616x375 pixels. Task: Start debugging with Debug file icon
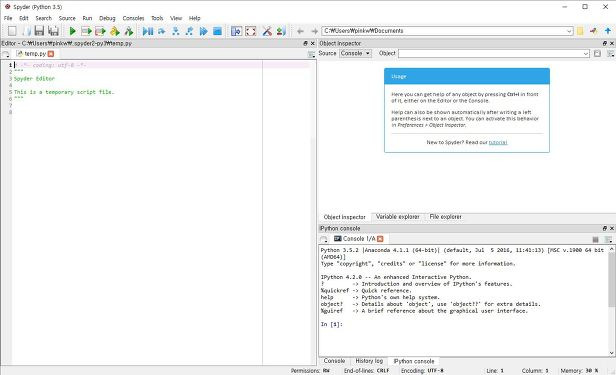[x=148, y=31]
